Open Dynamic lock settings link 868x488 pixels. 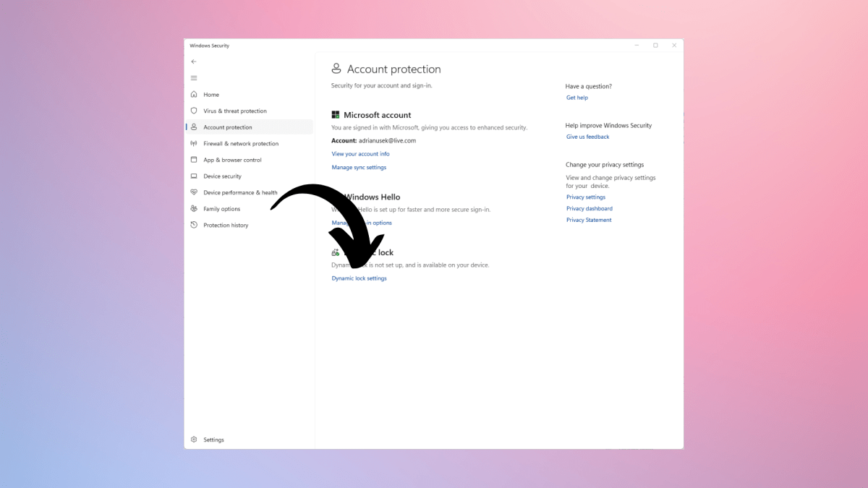pos(359,278)
